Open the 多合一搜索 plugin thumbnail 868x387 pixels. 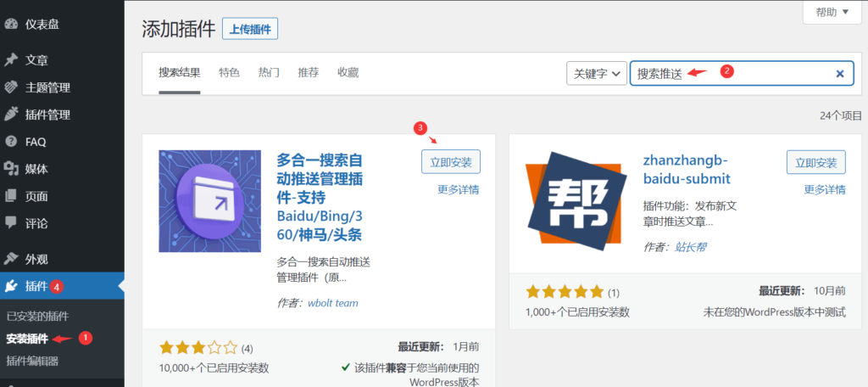[210, 201]
